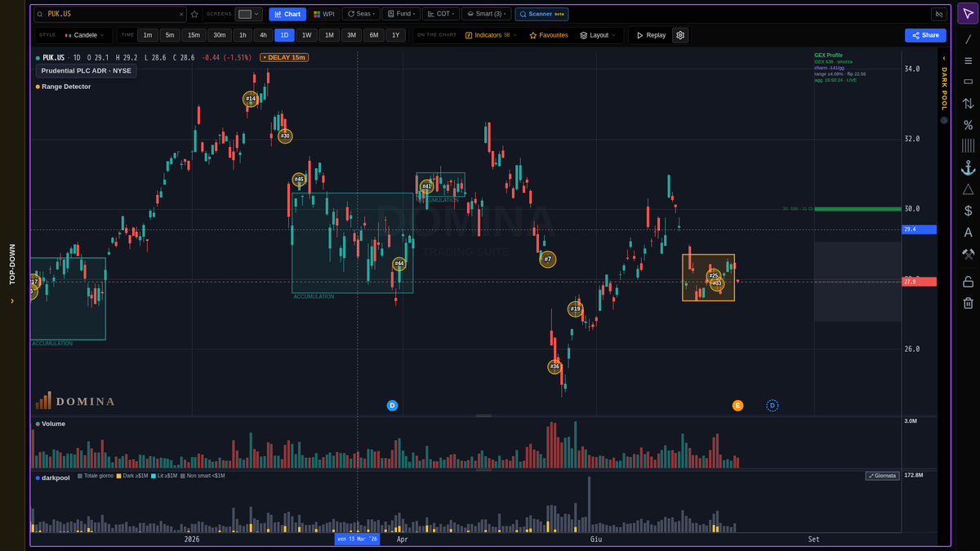The height and width of the screenshot is (551, 980).
Task: Open chart settings gear
Action: click(680, 35)
